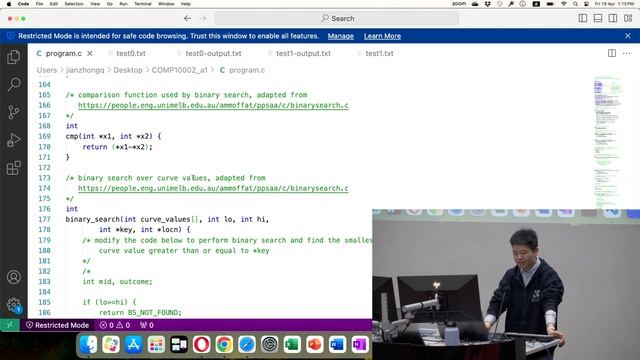The width and height of the screenshot is (640, 360).
Task: Click the "int mid, outcome;" code line
Action: point(117,282)
